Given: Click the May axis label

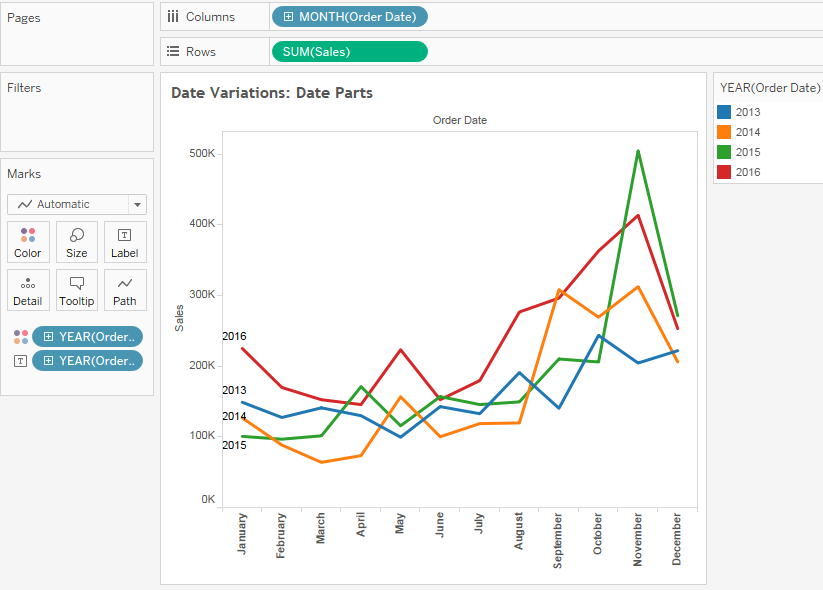Looking at the screenshot, I should coord(400,523).
